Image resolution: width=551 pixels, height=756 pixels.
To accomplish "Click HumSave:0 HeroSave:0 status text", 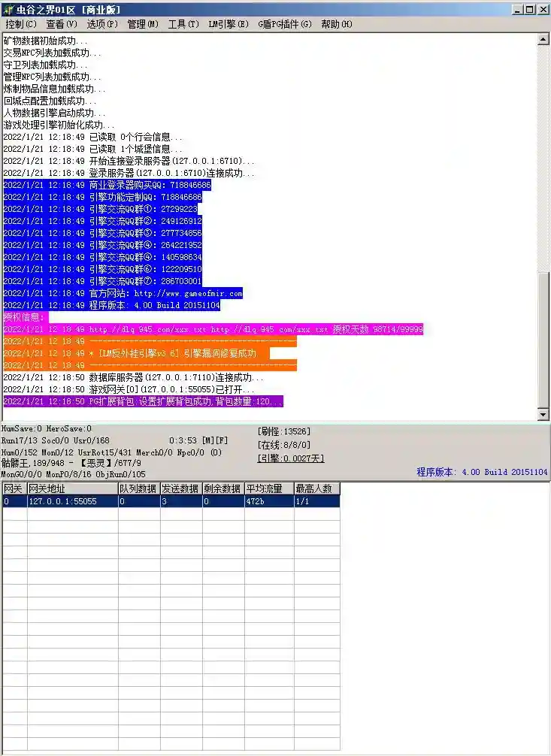I will point(47,428).
